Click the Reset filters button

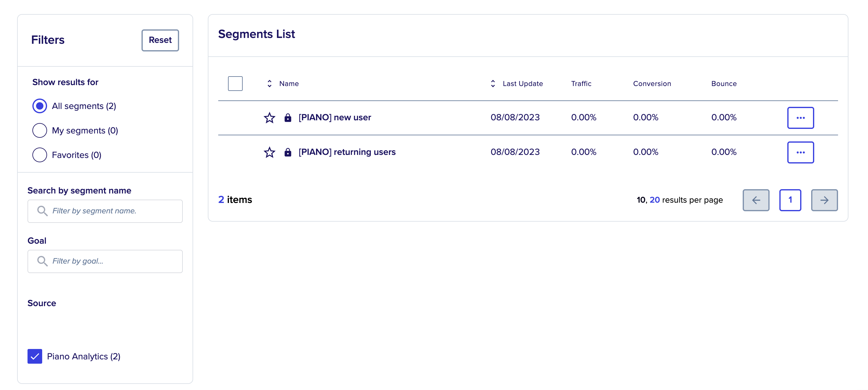(160, 40)
